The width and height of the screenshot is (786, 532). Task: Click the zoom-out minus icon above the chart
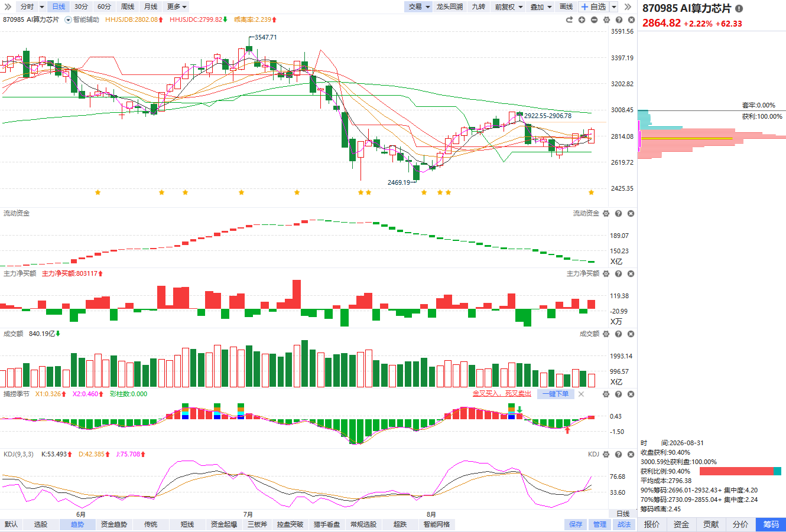click(594, 19)
